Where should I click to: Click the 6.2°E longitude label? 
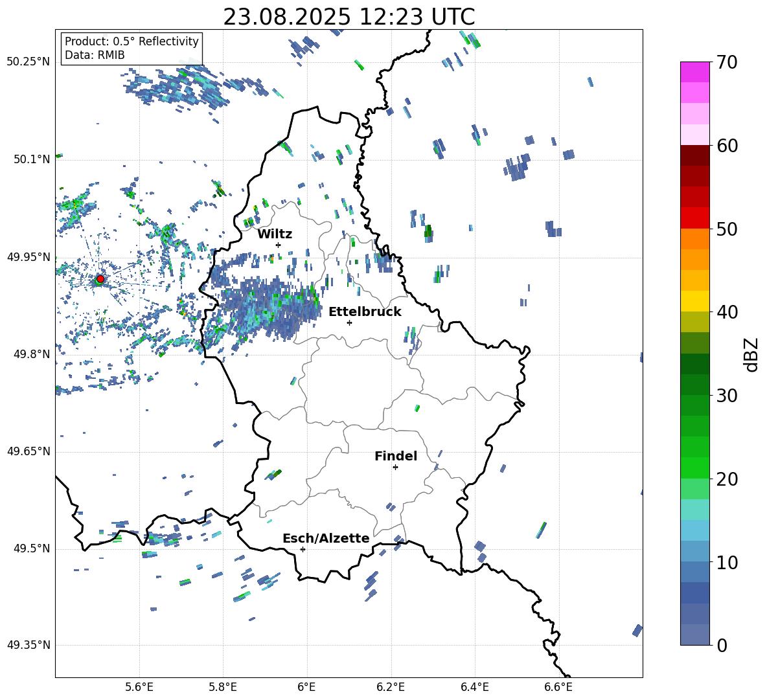pos(391,687)
